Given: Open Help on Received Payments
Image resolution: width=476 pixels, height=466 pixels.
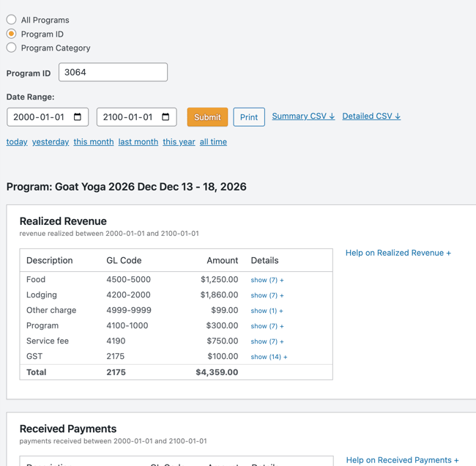Looking at the screenshot, I should pos(402,460).
